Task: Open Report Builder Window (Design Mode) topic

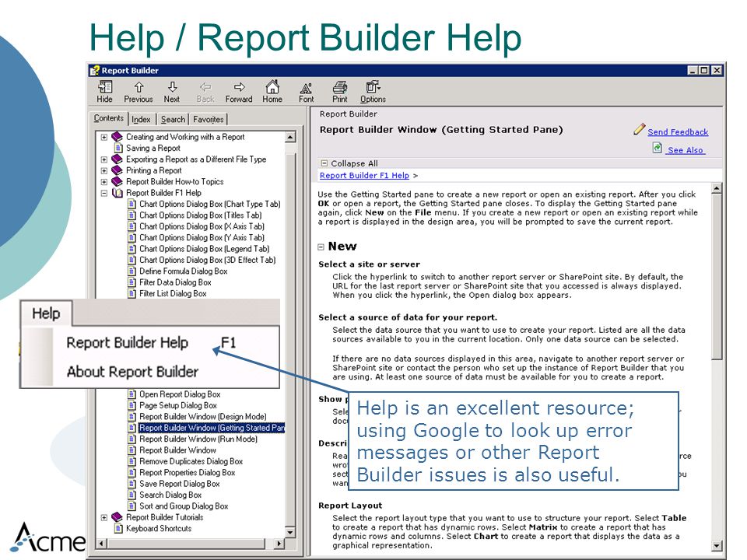Action: pos(203,417)
